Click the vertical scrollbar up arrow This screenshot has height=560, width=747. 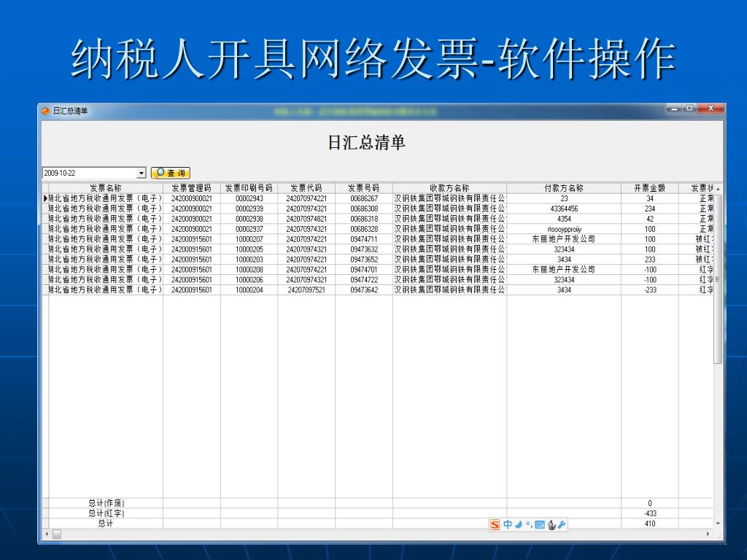(x=718, y=189)
